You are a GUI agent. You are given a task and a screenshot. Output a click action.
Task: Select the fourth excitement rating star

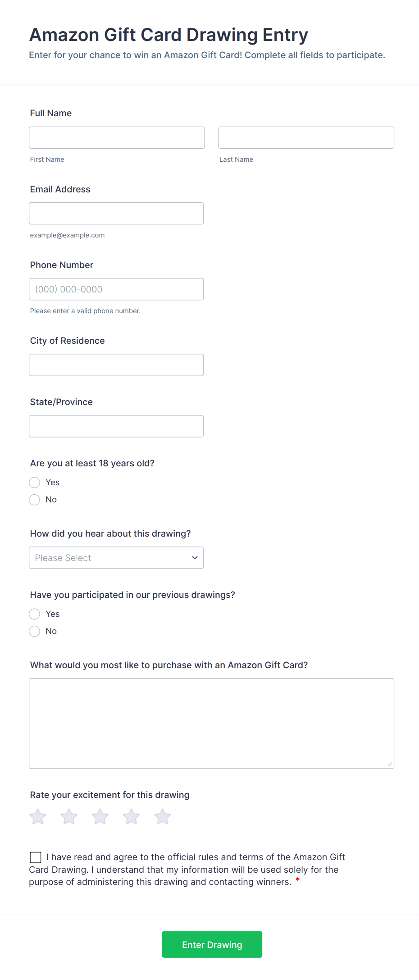(x=131, y=816)
